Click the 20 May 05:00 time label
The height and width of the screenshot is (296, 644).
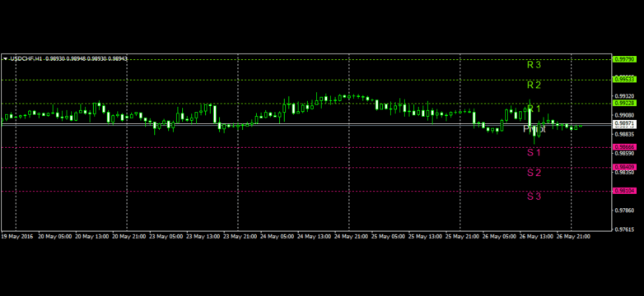tap(54, 237)
